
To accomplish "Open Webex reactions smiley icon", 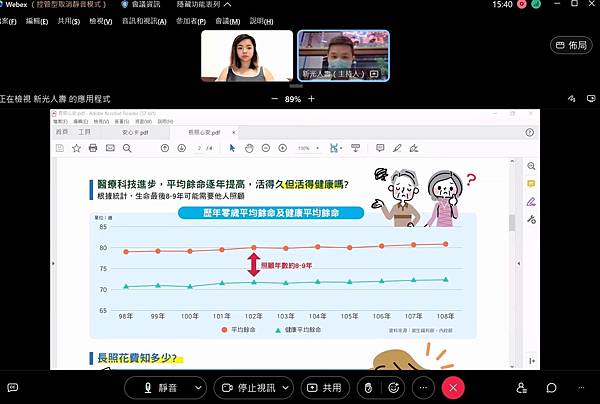I will click(x=394, y=388).
